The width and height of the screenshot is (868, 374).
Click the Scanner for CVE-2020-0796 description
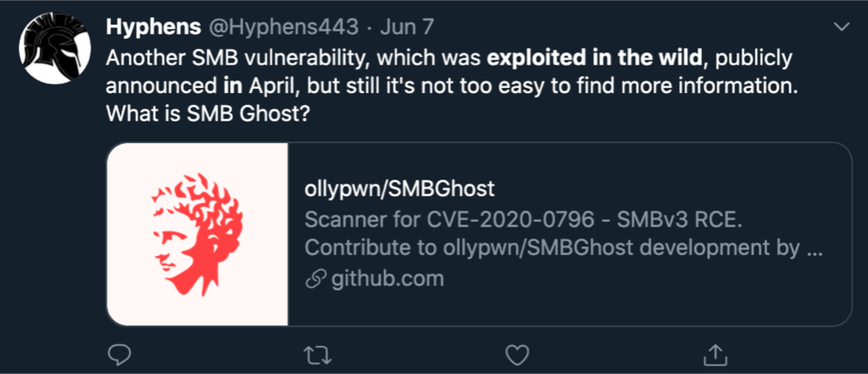523,219
